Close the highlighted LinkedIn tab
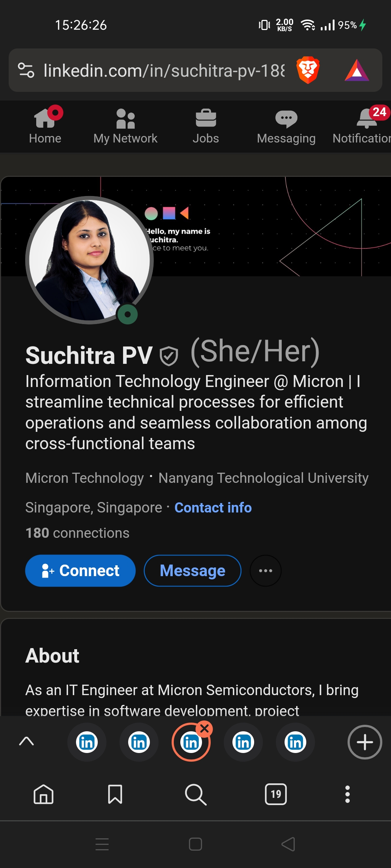Image resolution: width=391 pixels, height=868 pixels. (205, 729)
